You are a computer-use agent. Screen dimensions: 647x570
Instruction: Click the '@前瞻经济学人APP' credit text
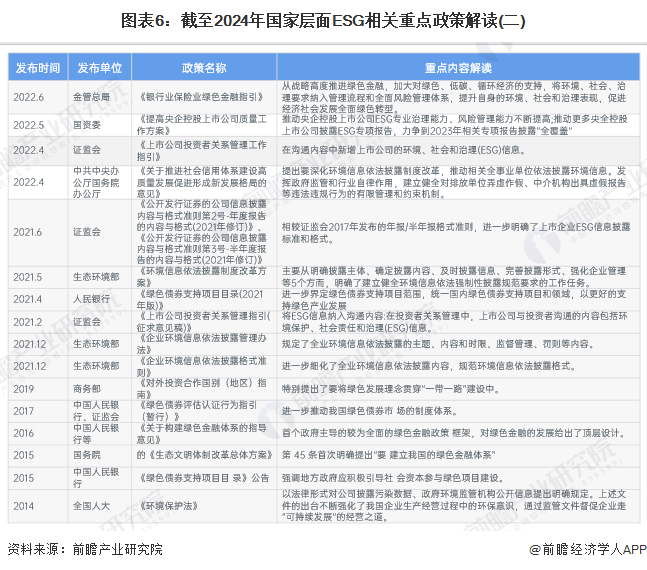pos(588,549)
